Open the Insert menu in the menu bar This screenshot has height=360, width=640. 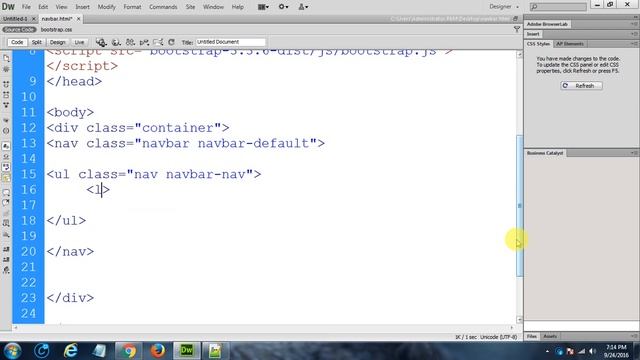tap(82, 7)
